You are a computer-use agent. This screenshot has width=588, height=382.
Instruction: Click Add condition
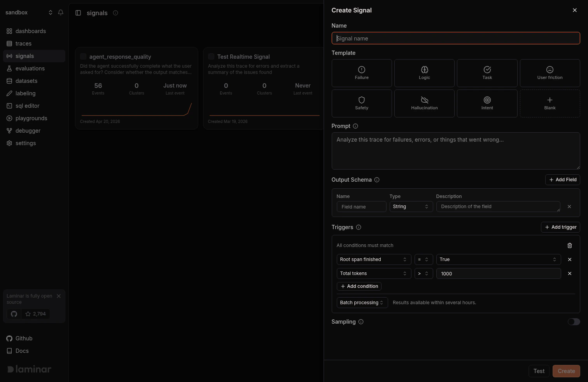(x=359, y=286)
